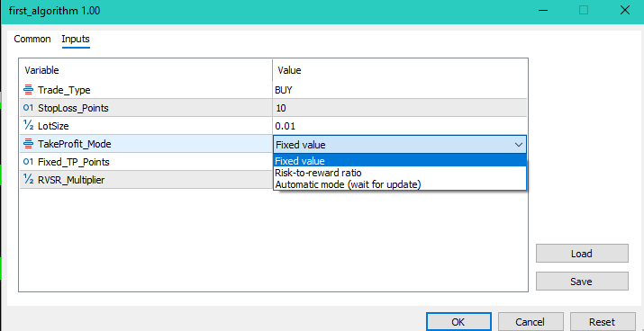644x331 pixels.
Task: Select the Fixed_TP_Points variable name
Action: tap(74, 162)
